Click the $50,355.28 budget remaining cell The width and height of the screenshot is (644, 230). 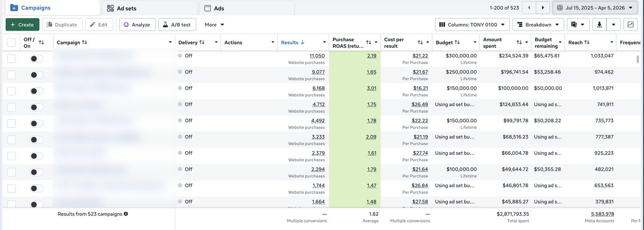pyautogui.click(x=547, y=169)
